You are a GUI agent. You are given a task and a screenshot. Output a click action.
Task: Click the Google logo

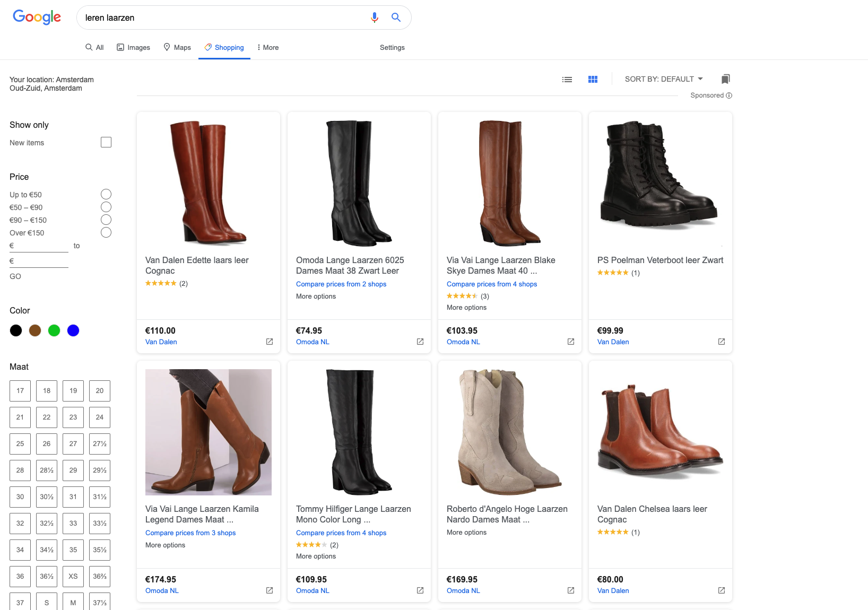tap(37, 17)
